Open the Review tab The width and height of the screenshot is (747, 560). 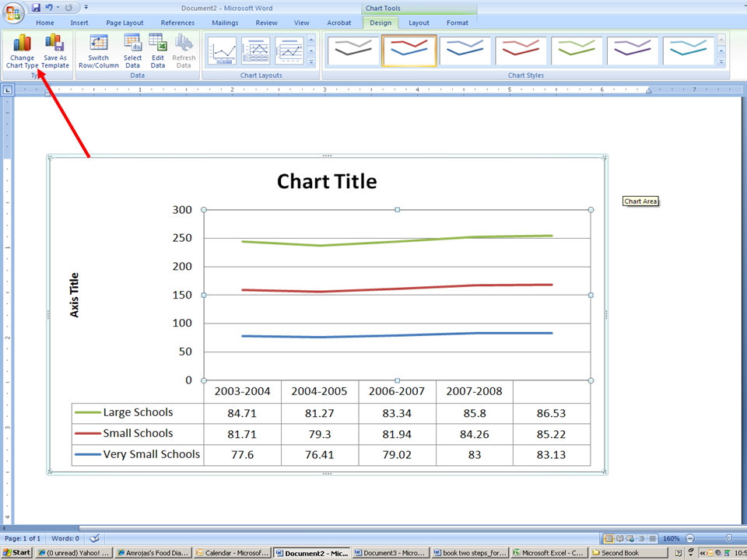tap(266, 23)
